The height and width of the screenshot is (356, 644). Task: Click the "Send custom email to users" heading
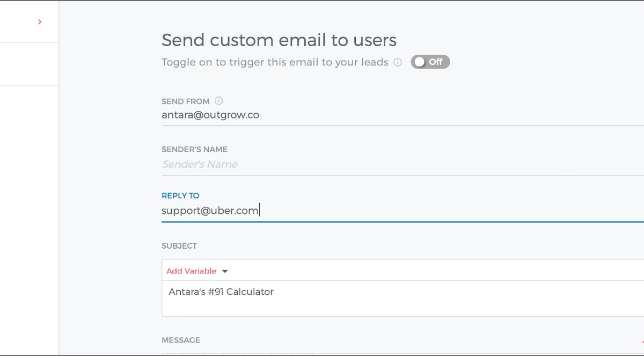point(279,40)
